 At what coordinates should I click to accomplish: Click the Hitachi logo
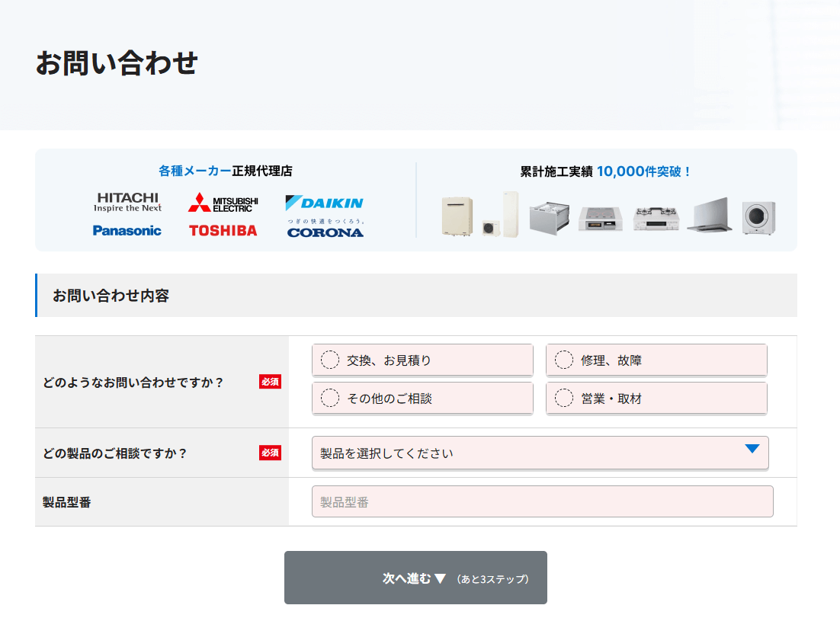pos(127,202)
